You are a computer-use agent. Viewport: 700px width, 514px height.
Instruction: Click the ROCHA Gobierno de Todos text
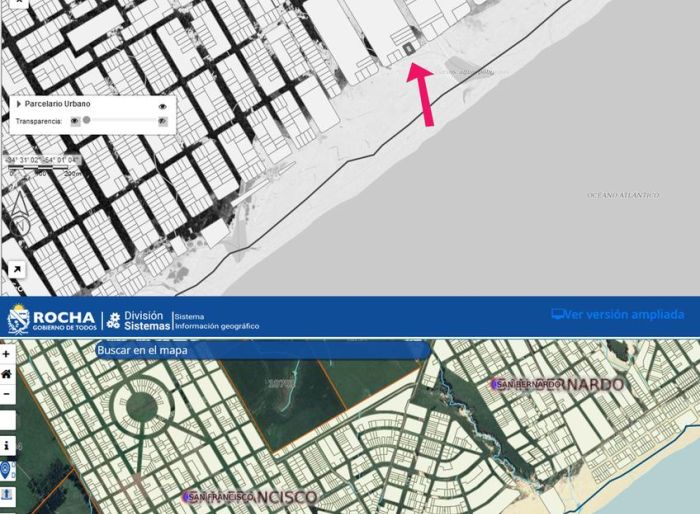tap(64, 320)
